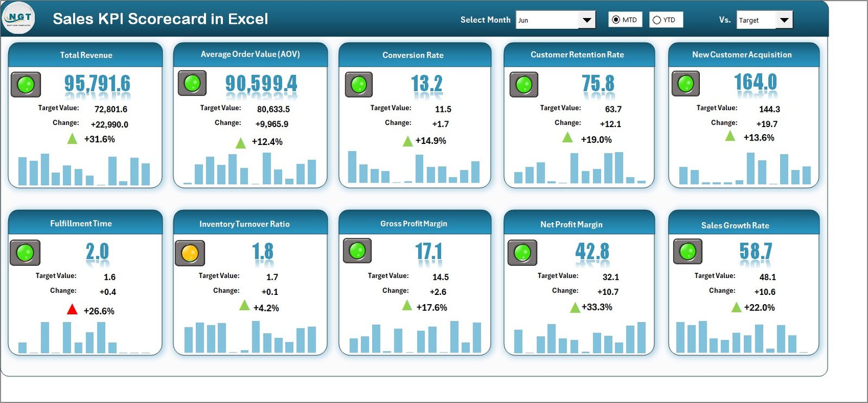Click the Total Revenue mini bar chart
868x403 pixels.
tap(84, 171)
